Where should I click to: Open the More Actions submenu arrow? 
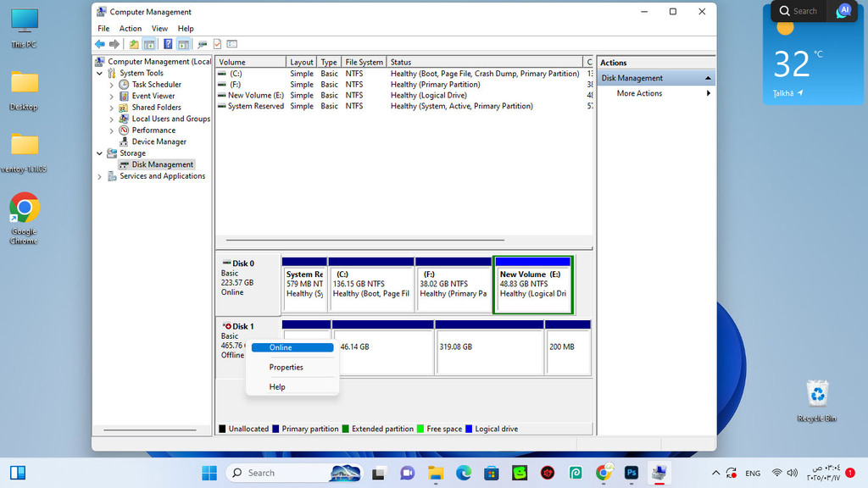tap(708, 93)
